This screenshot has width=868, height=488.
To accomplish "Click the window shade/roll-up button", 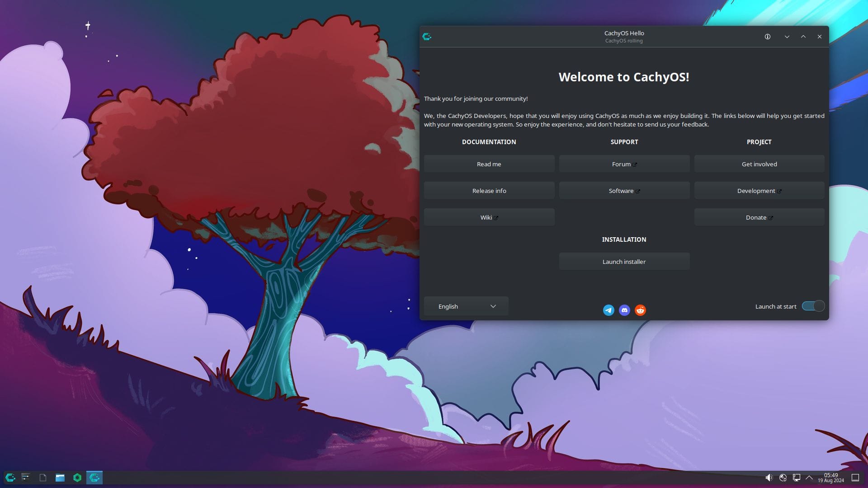I will coord(804,36).
